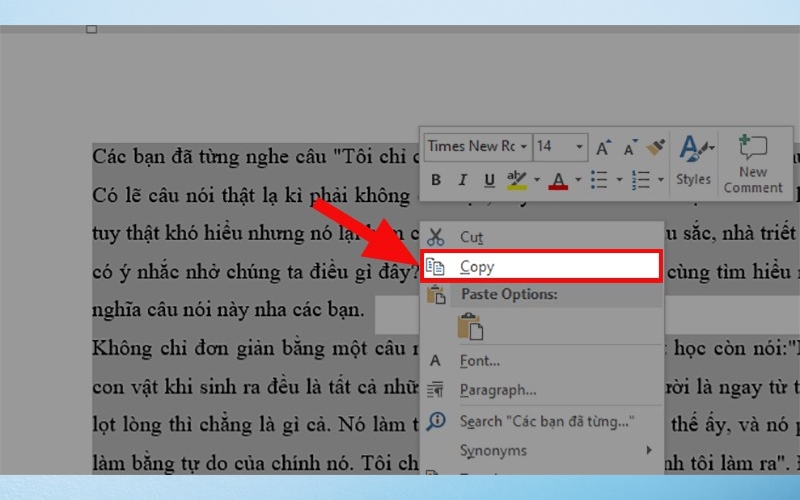This screenshot has width=800, height=500.
Task: Open highlight color dropdown arrow
Action: click(x=537, y=180)
